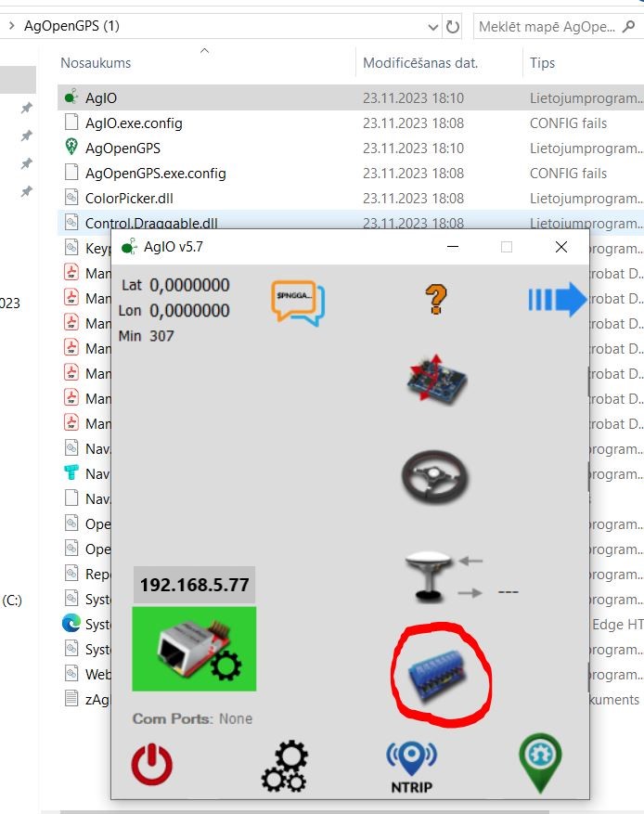Expand the address bar path dropdown
Viewport: 644px width, 814px height.
point(432,27)
